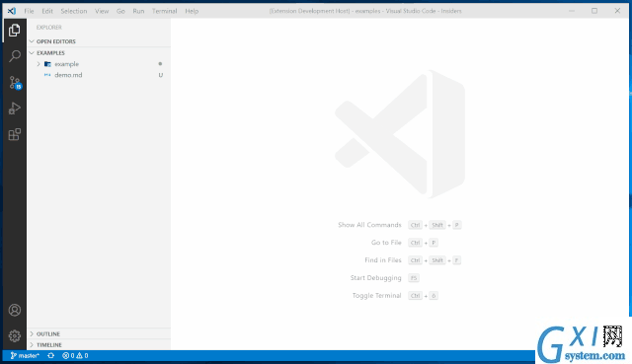
Task: Click Synchronize Changes icon in status bar
Action: (x=50, y=355)
